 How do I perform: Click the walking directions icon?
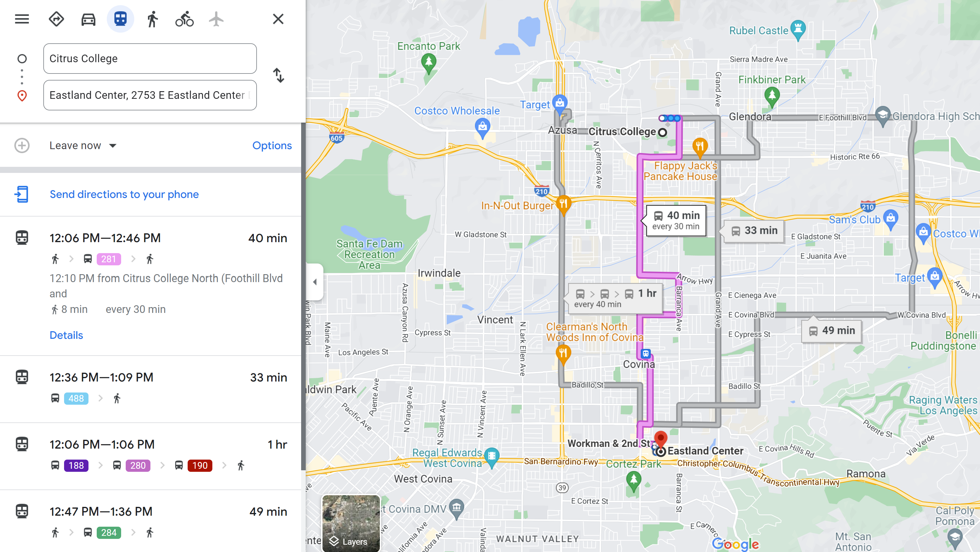[x=151, y=19]
